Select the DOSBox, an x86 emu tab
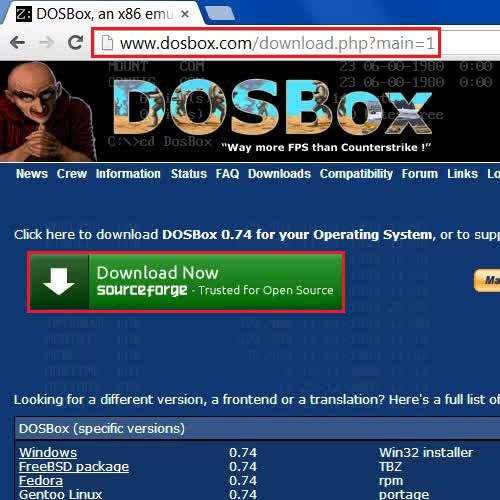The image size is (500, 500). tap(102, 14)
